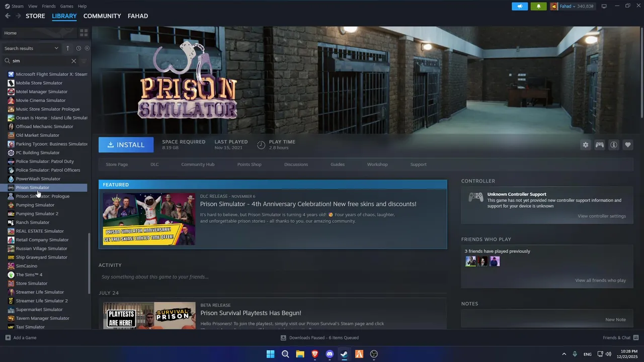644x362 pixels.
Task: Clear the 'sim' search text
Action: point(73,61)
